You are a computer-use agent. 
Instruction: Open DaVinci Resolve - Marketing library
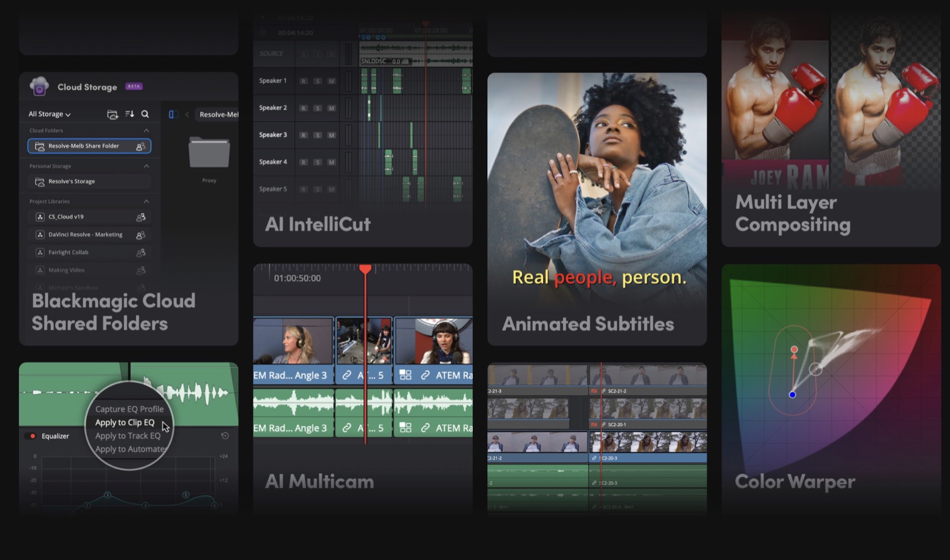pyautogui.click(x=85, y=234)
